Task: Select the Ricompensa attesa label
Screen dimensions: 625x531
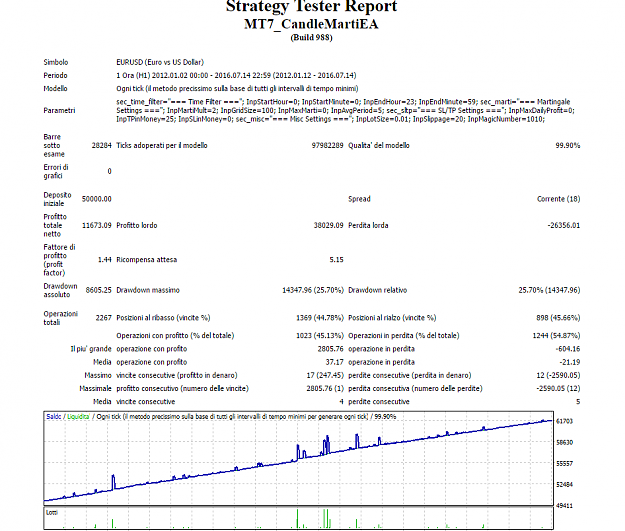Action: (x=147, y=260)
